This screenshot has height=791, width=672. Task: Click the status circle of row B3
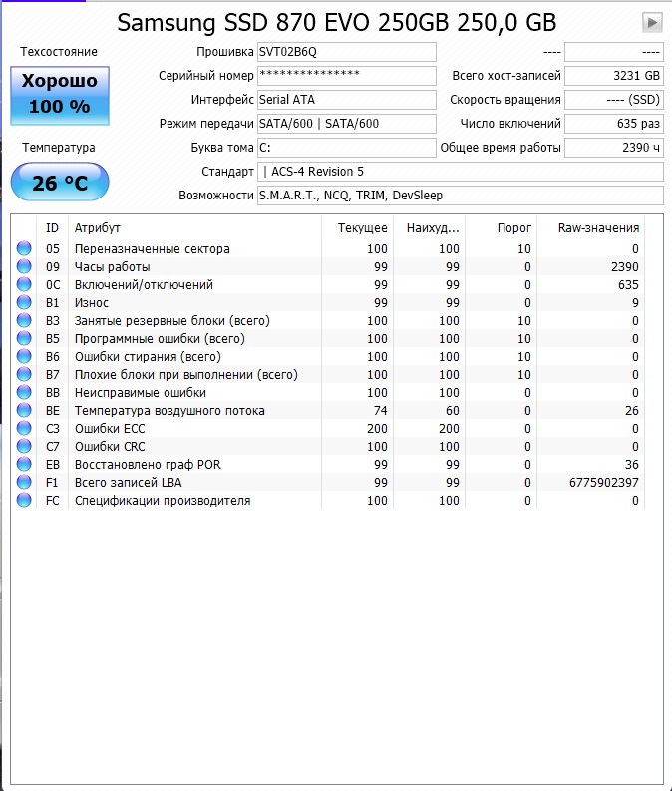pyautogui.click(x=24, y=320)
